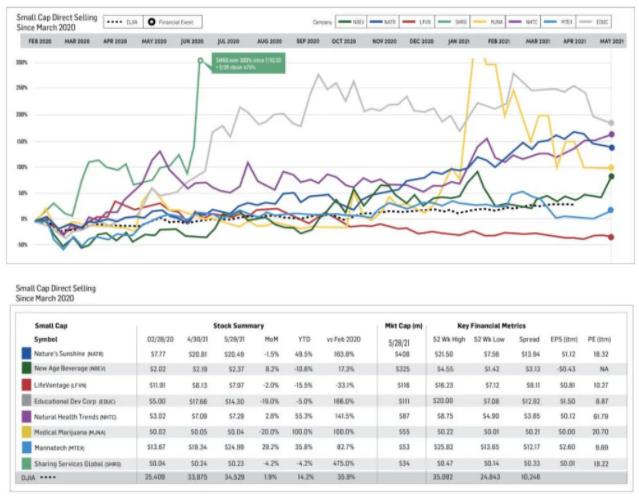Select the Educational Dev Corp row name

pyautogui.click(x=75, y=401)
